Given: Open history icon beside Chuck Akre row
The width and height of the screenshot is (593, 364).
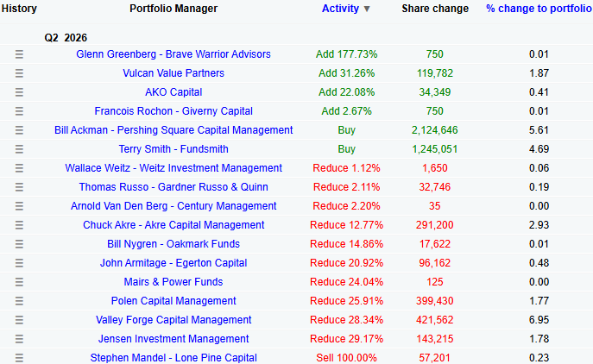Looking at the screenshot, I should [19, 225].
